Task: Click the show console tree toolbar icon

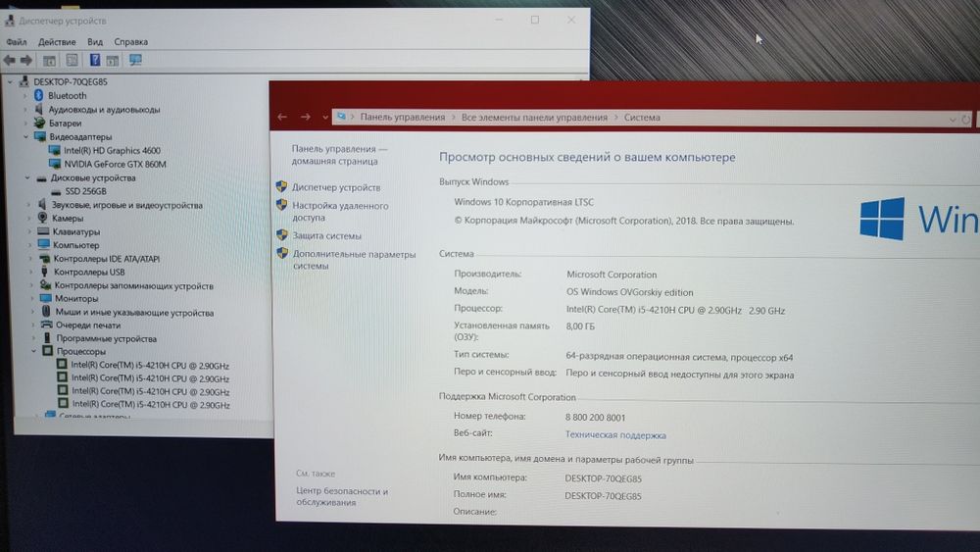Action: pyautogui.click(x=49, y=61)
